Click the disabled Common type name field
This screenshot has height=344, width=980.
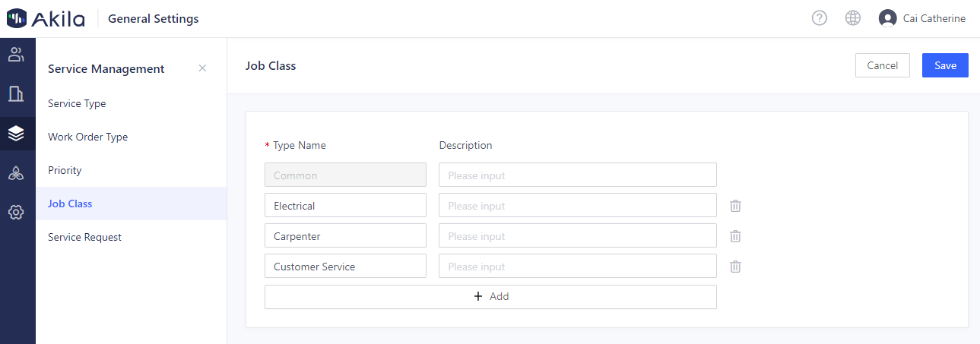tap(345, 175)
